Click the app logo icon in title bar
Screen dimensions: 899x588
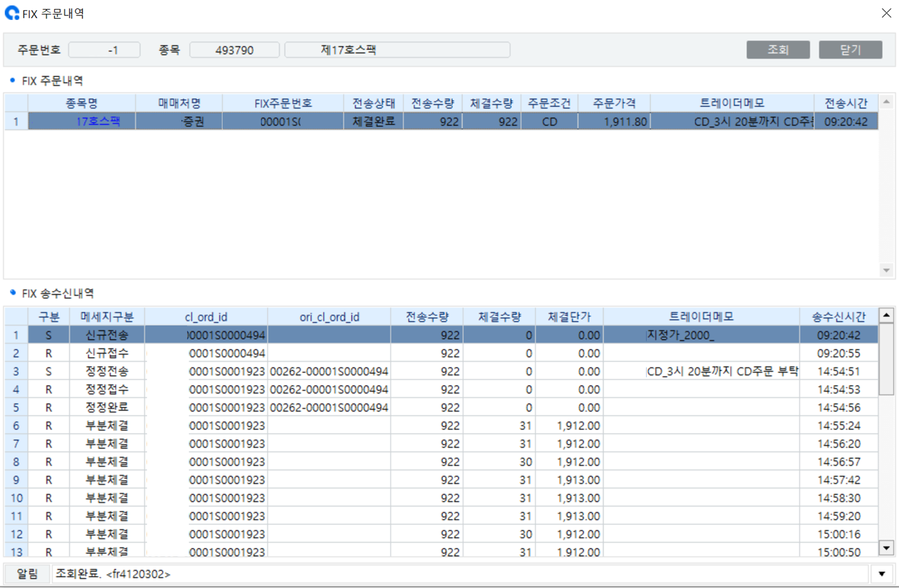pyautogui.click(x=11, y=13)
